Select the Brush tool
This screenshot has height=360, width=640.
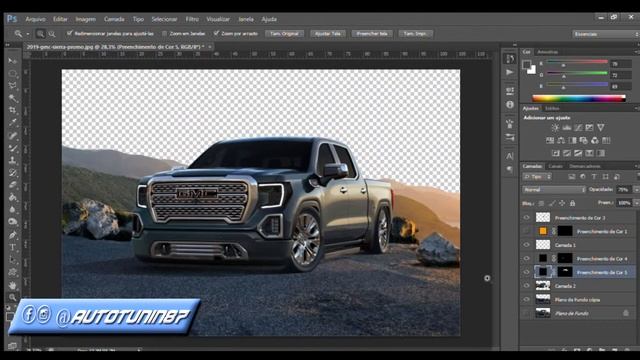coord(13,148)
